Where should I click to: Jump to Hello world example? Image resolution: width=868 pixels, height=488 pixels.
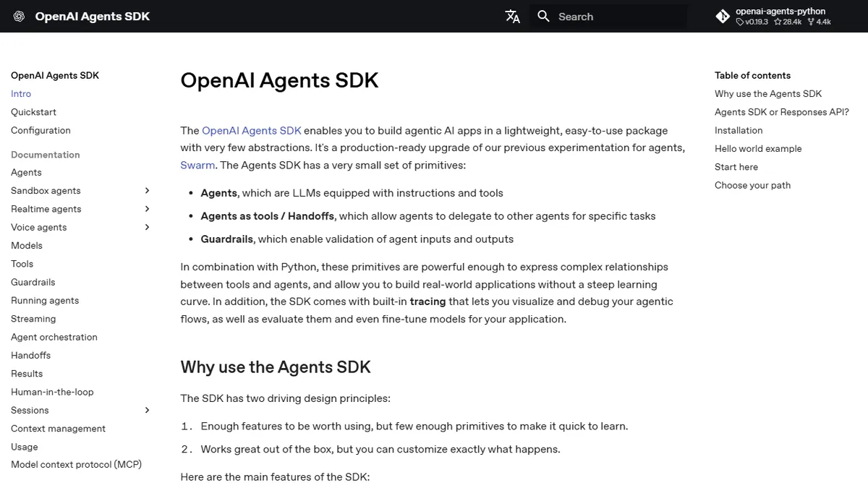coord(758,149)
